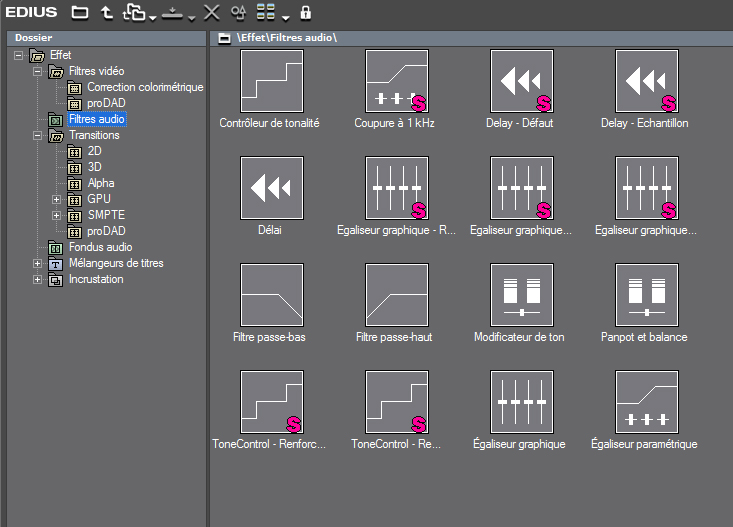Image resolution: width=733 pixels, height=527 pixels.
Task: Select Delay - Echantillon effect icon
Action: coord(647,81)
